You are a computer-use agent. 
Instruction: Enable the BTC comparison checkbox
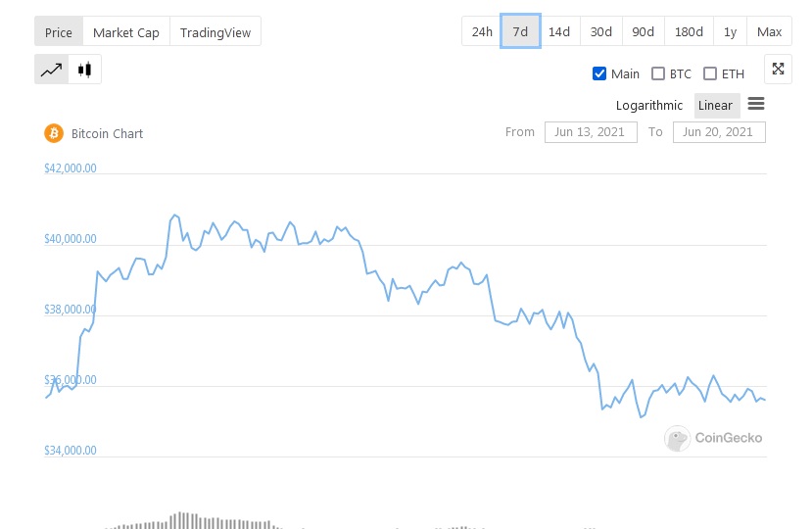click(657, 73)
